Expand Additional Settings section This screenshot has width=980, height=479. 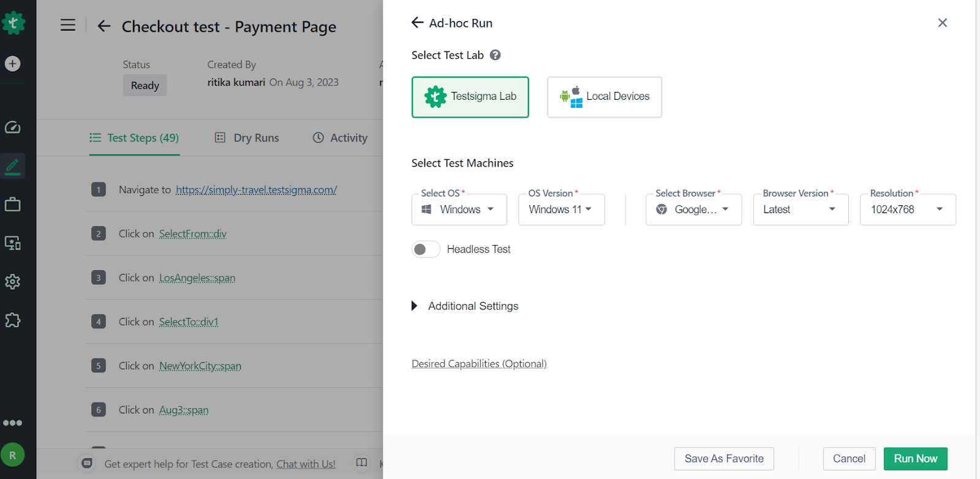click(x=466, y=306)
